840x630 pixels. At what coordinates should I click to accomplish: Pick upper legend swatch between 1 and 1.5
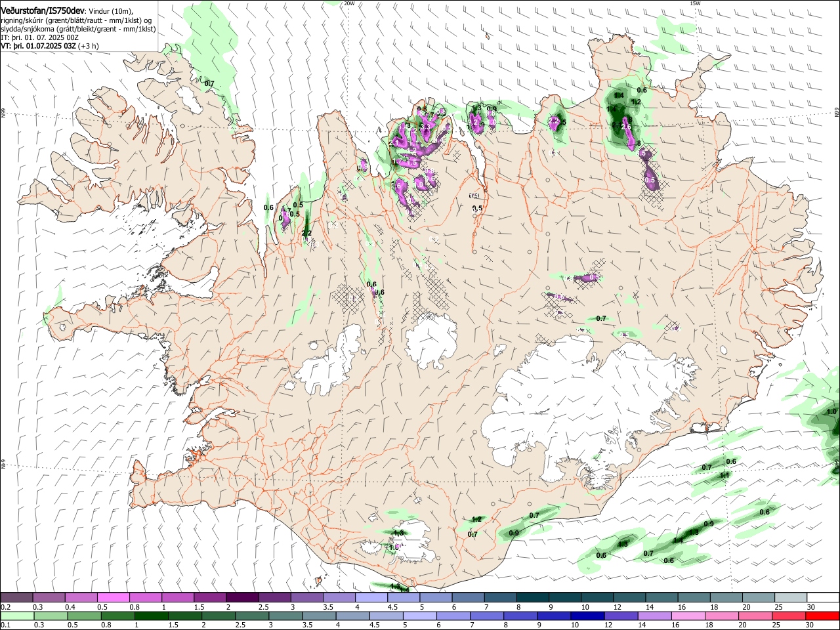(178, 597)
